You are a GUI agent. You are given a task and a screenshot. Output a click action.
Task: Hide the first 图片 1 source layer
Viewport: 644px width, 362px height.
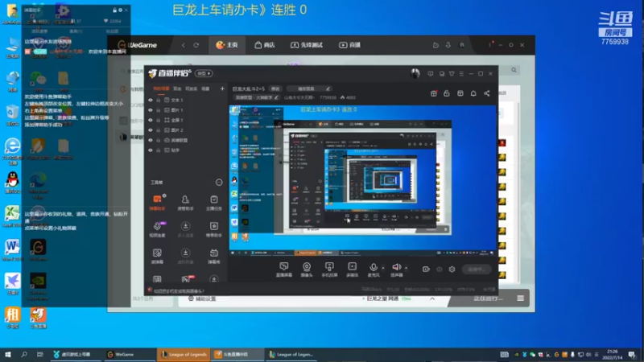[x=151, y=110]
